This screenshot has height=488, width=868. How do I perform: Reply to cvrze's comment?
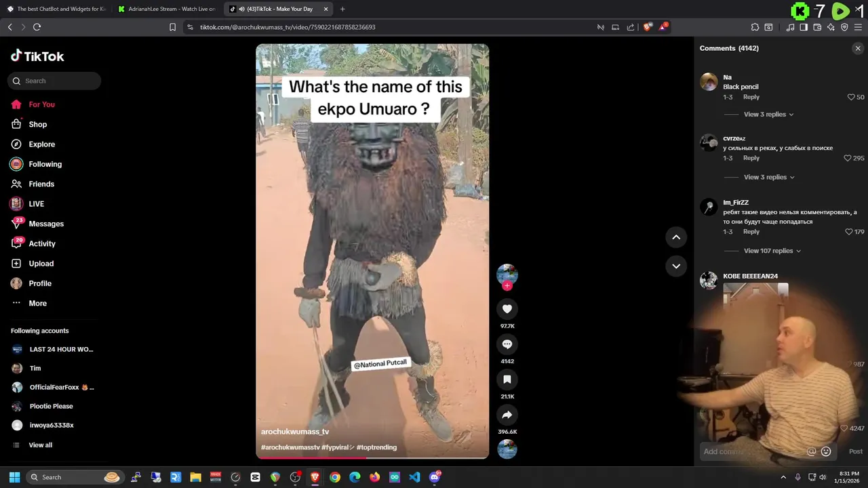[751, 158]
